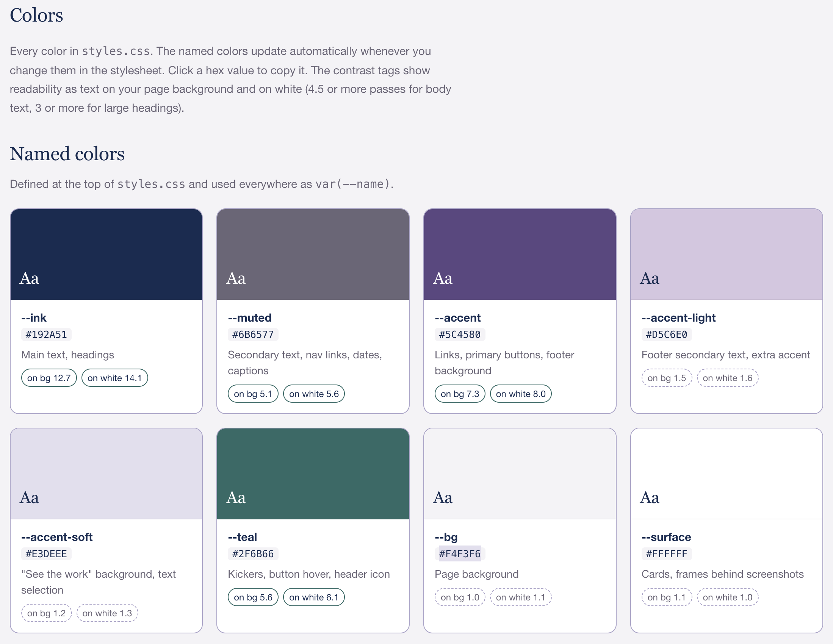Click the 'on bg 1.2' contrast tag
The image size is (833, 644).
pyautogui.click(x=46, y=613)
